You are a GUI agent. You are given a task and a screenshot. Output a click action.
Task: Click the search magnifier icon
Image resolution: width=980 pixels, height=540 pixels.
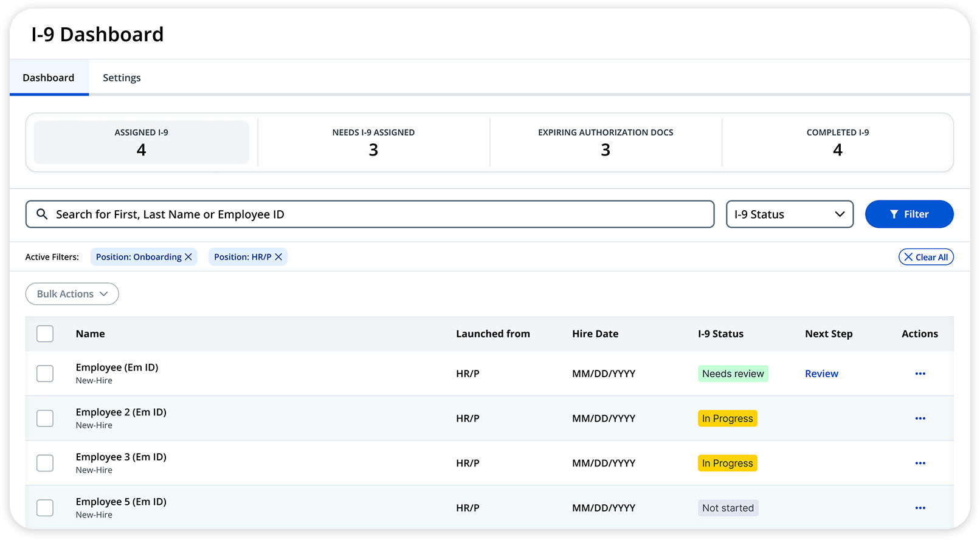(x=42, y=214)
